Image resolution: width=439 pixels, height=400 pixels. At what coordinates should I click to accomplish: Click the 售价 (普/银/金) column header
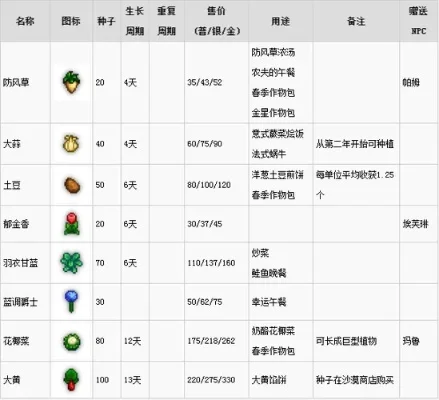coord(216,21)
